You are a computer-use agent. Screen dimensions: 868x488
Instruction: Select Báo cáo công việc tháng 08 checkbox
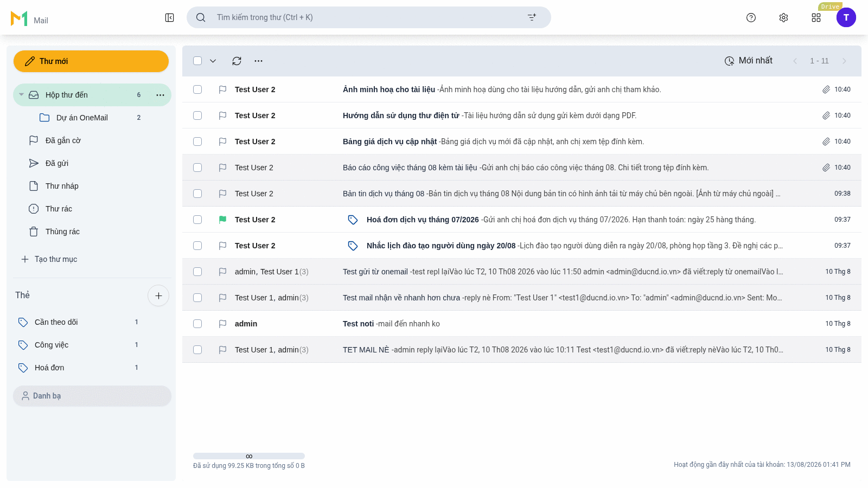(197, 168)
